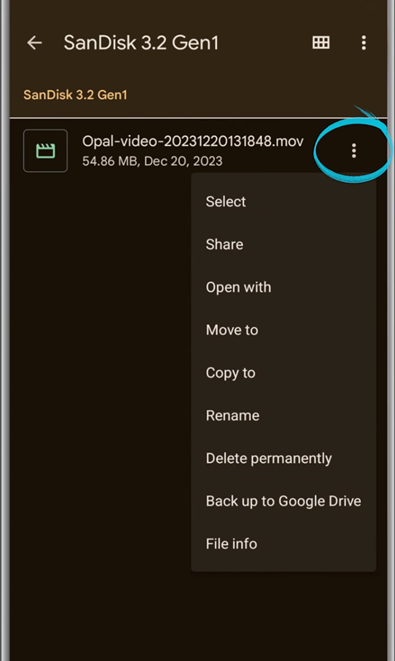Go back using the arrow icon
Viewport: 395px width, 661px height.
click(34, 43)
